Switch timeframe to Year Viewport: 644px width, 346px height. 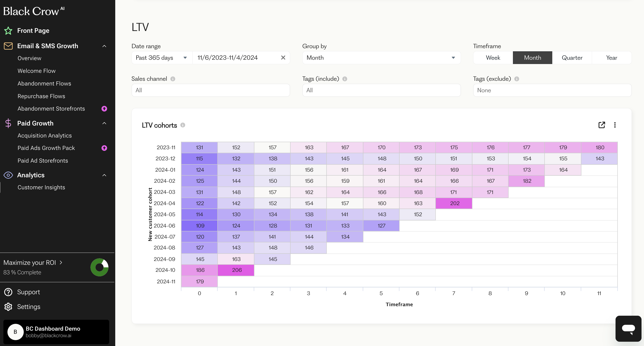611,57
